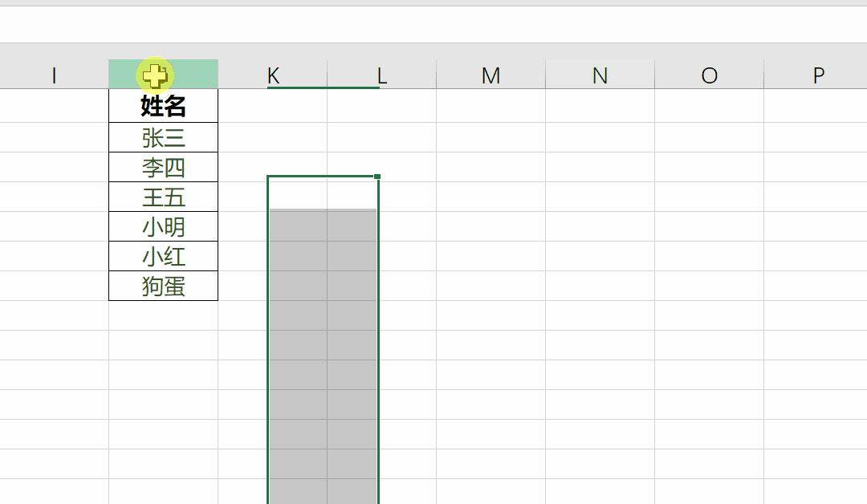867x504 pixels.
Task: Select the cell containing 张三
Action: pyautogui.click(x=163, y=138)
